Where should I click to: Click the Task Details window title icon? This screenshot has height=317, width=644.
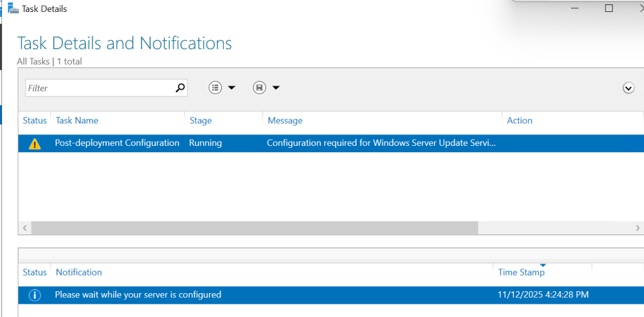coord(11,9)
